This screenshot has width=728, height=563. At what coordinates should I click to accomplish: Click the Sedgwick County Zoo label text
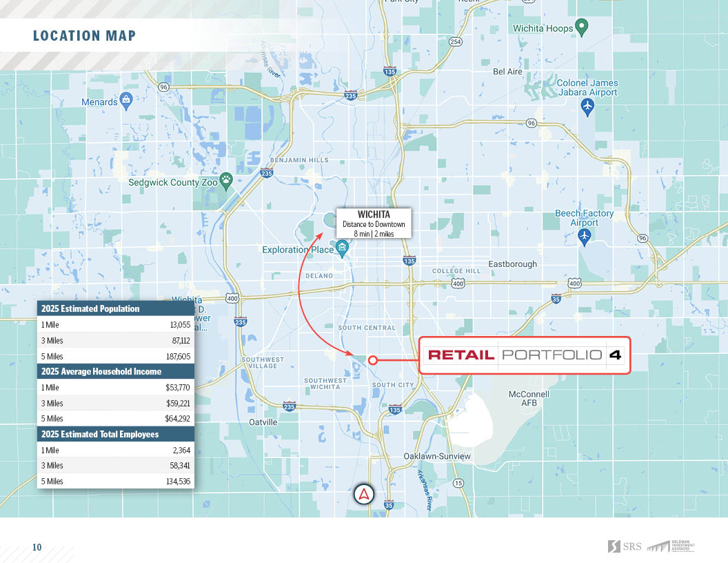(x=173, y=182)
